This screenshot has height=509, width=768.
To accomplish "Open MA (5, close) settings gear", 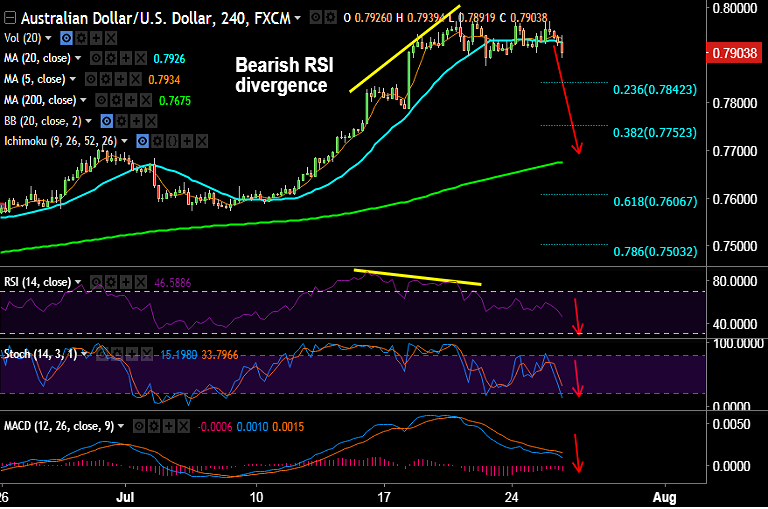I will pyautogui.click(x=106, y=79).
